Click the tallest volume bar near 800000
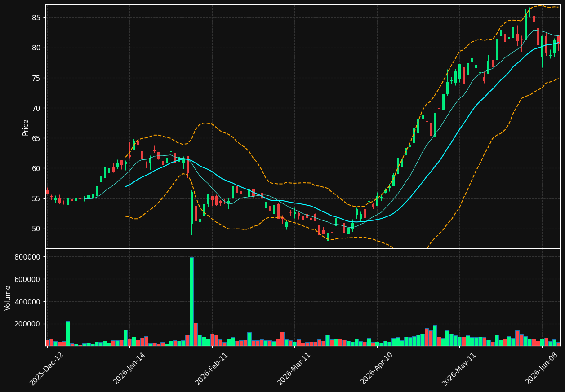This screenshot has height=392, width=565. click(191, 301)
